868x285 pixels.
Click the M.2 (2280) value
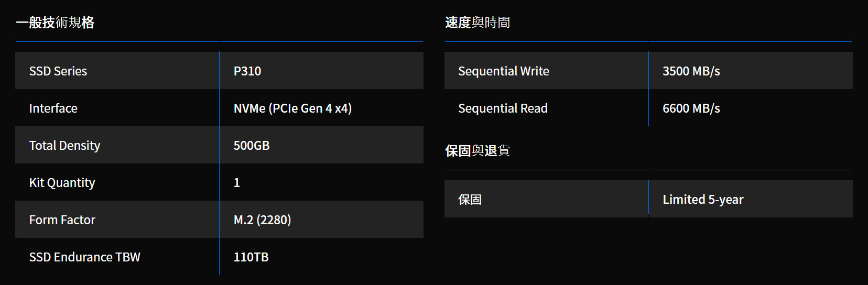point(262,220)
